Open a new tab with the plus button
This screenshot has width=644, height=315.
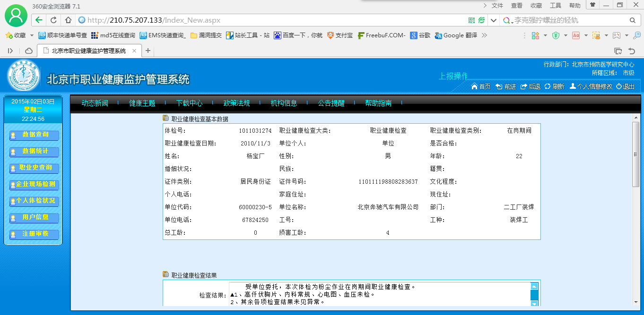[148, 51]
